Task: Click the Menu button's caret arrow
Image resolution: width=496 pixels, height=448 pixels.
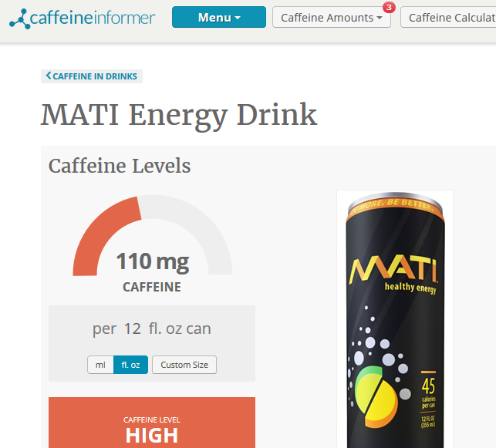Action: (x=238, y=18)
